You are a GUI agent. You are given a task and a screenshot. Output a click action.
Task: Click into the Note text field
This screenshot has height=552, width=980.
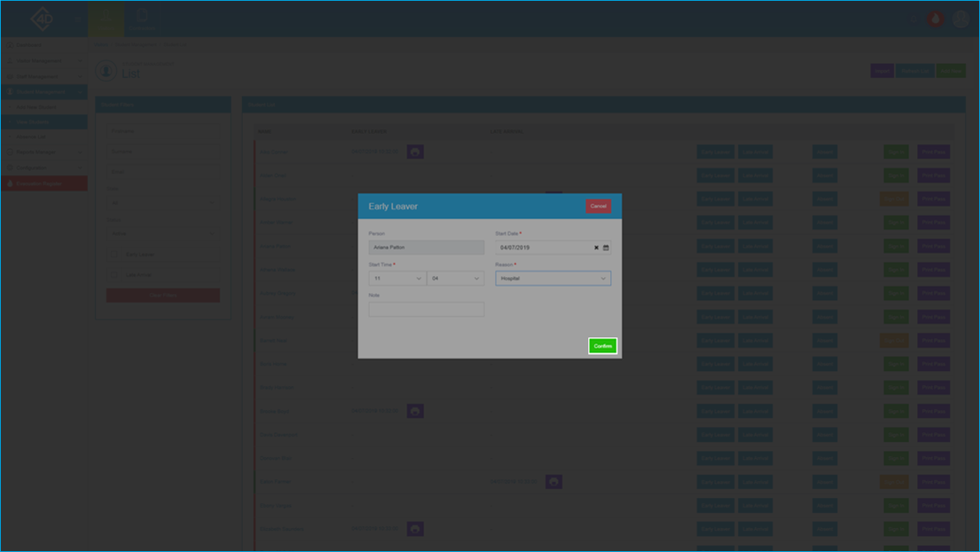click(x=427, y=310)
